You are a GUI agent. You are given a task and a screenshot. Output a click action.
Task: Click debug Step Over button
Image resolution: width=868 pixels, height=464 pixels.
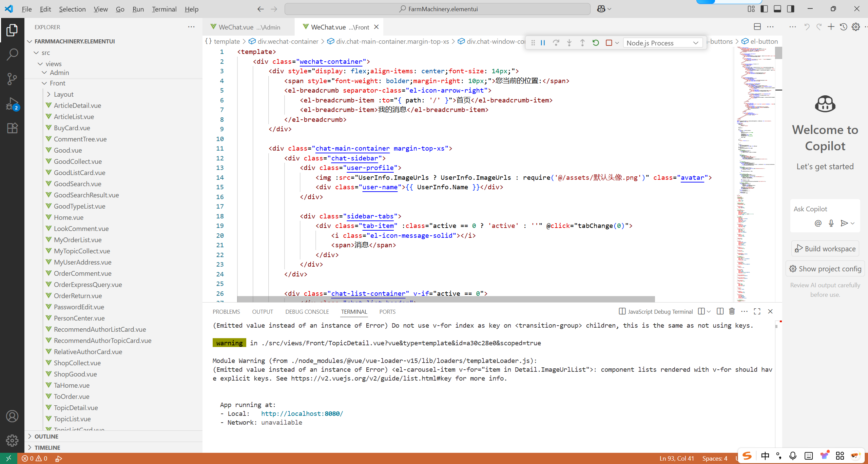click(x=556, y=43)
